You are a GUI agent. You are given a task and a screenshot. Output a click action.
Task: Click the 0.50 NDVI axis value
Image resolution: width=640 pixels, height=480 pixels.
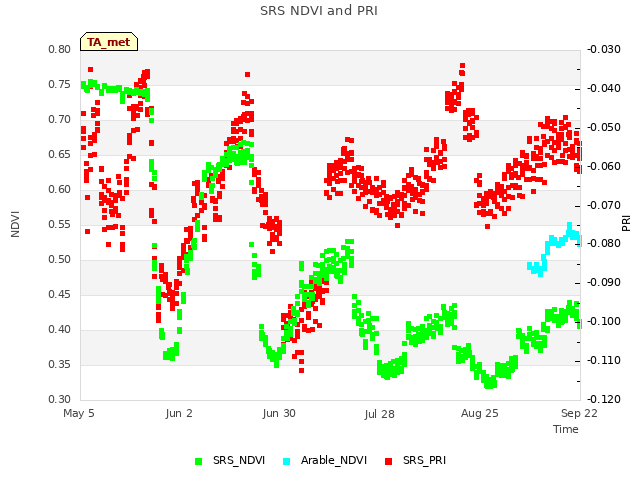pyautogui.click(x=60, y=260)
